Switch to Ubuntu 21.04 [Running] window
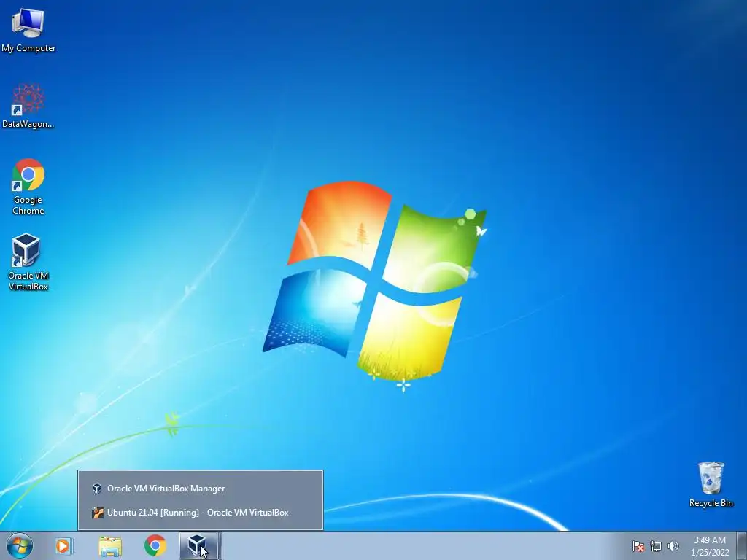747x560 pixels. point(201,513)
